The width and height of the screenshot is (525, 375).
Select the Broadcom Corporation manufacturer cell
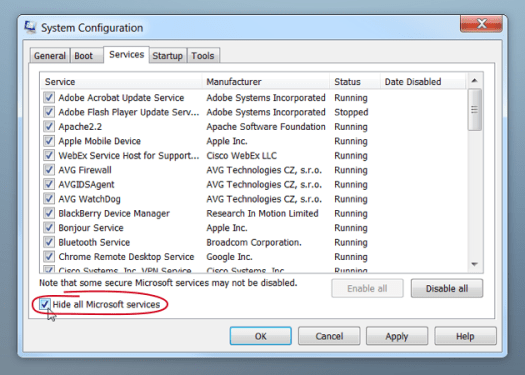click(x=254, y=242)
